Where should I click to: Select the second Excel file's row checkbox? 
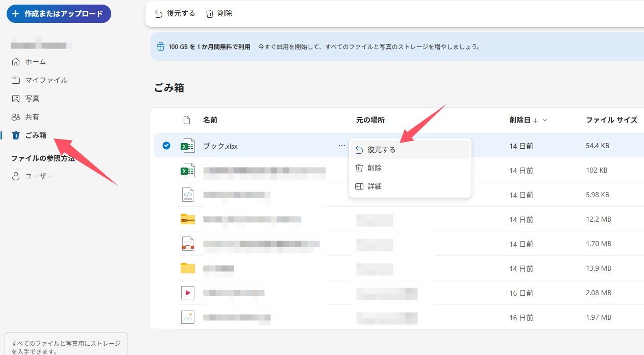pyautogui.click(x=166, y=170)
